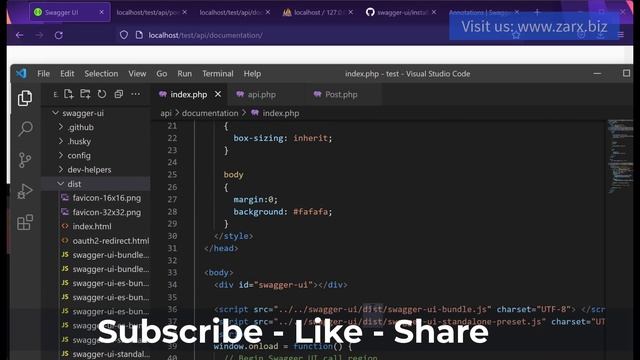Close the index.php editor tab
This screenshot has height=360, width=640.
click(x=218, y=94)
